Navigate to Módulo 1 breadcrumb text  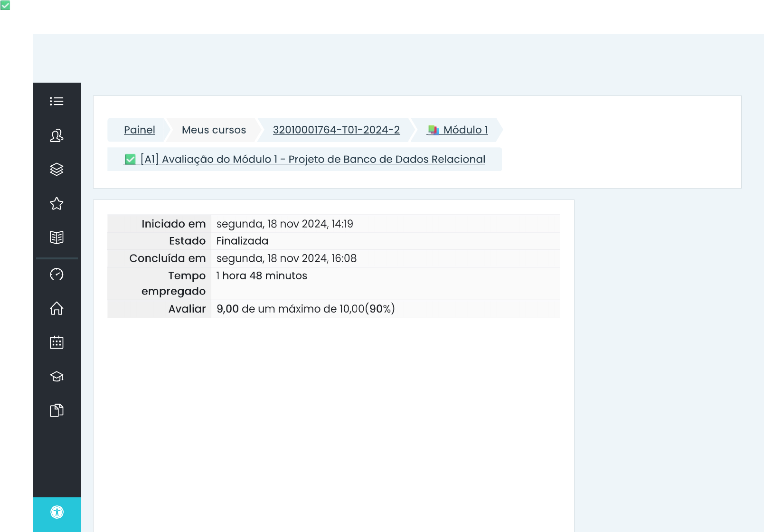click(465, 130)
